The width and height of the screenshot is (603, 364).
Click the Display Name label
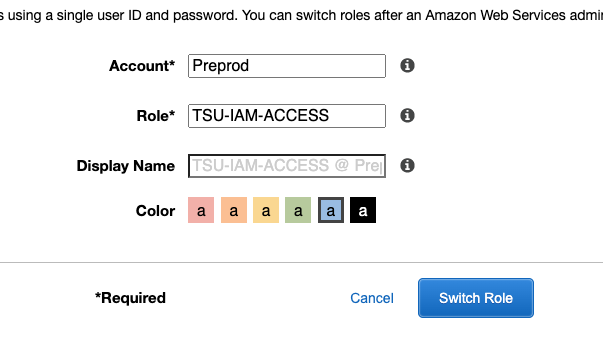126,166
